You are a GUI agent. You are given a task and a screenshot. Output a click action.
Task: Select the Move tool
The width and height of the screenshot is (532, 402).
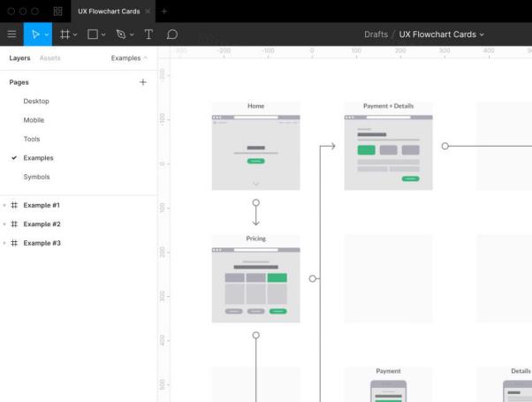[x=35, y=34]
